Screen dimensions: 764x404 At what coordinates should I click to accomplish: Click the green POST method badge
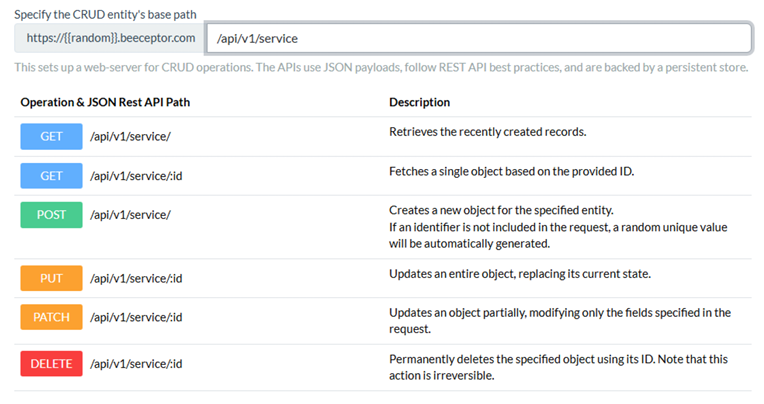pyautogui.click(x=51, y=215)
